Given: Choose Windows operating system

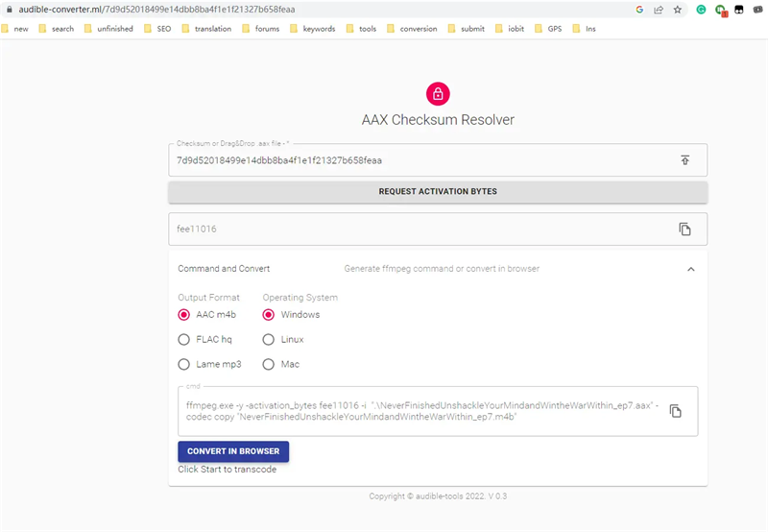Looking at the screenshot, I should pyautogui.click(x=269, y=315).
